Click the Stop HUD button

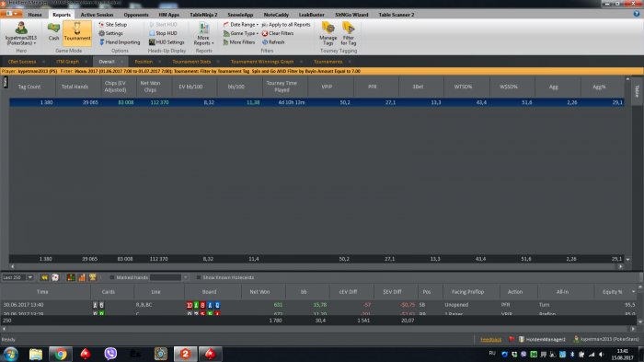point(163,33)
